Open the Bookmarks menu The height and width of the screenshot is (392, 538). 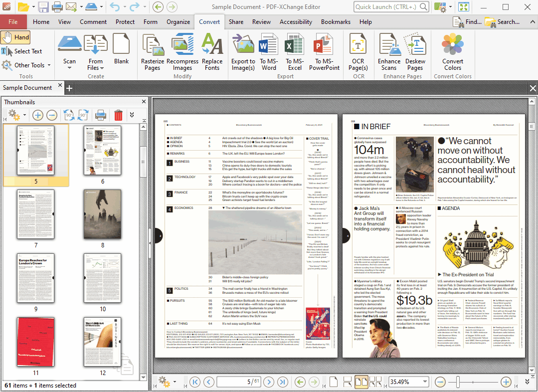point(336,22)
